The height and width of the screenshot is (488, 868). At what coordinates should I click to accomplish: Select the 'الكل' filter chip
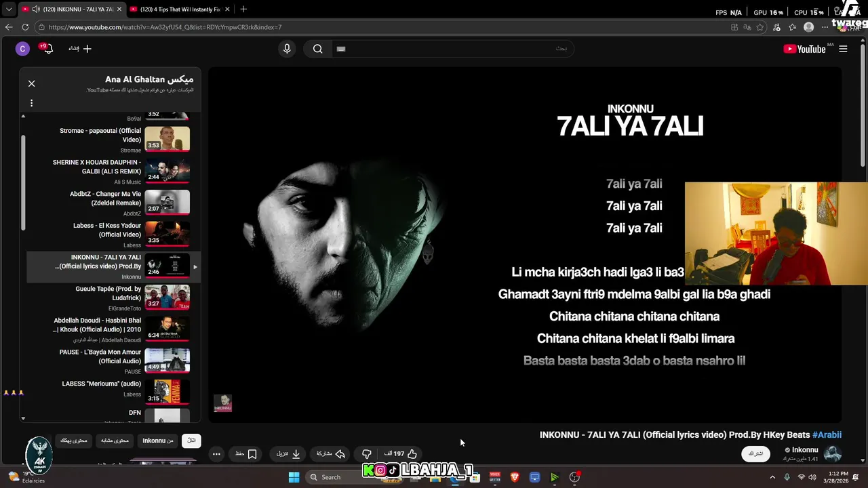(191, 441)
